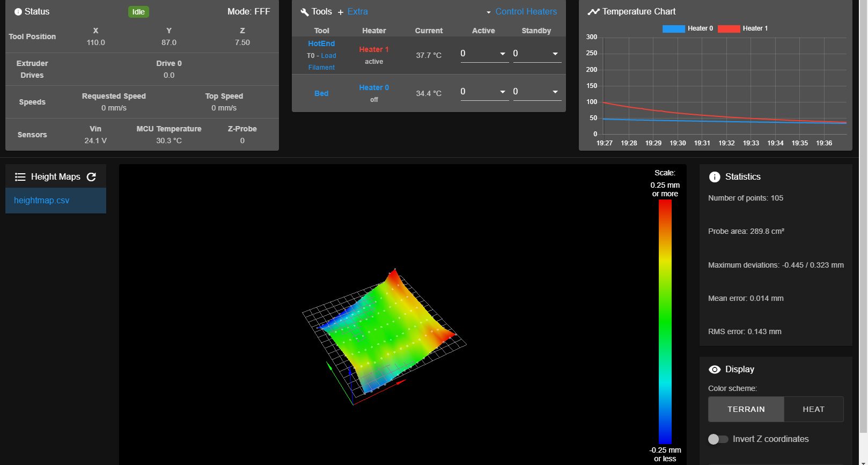Screen dimensions: 868x465
Task: Click the Heater 0 label in Tools
Action: point(374,87)
